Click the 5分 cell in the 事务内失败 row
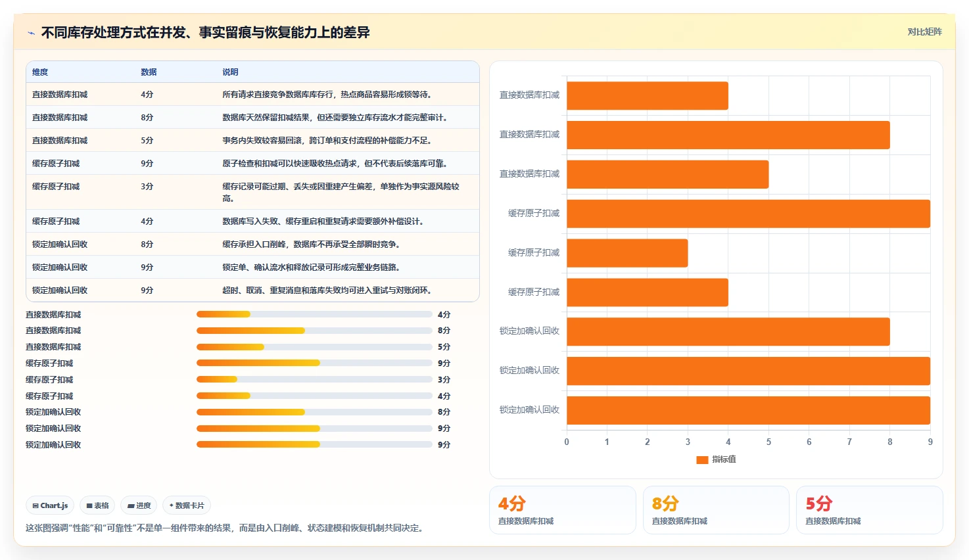Screen dimensions: 969x560 [147, 141]
